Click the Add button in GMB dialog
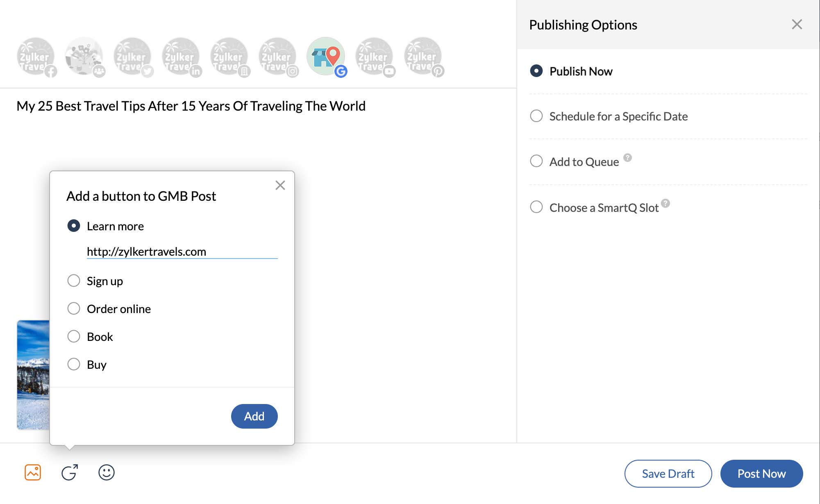Screen dimensions: 820x504 coord(254,416)
